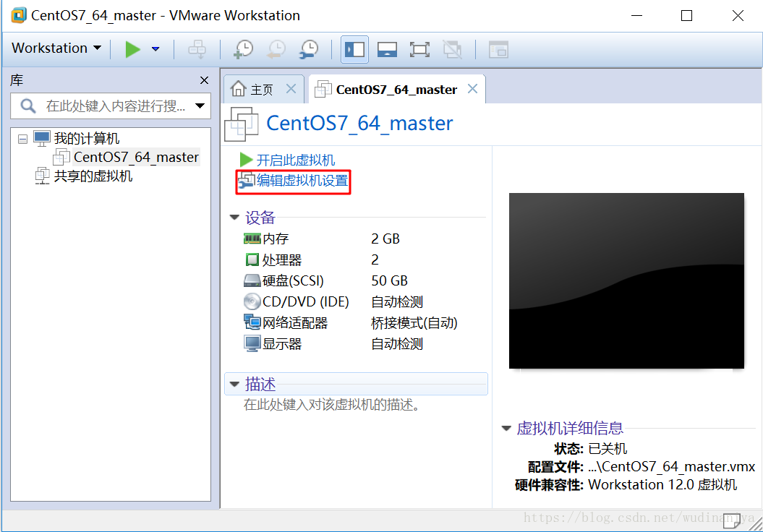The width and height of the screenshot is (763, 532).
Task: Maximize the VMware Workstation window
Action: click(686, 16)
